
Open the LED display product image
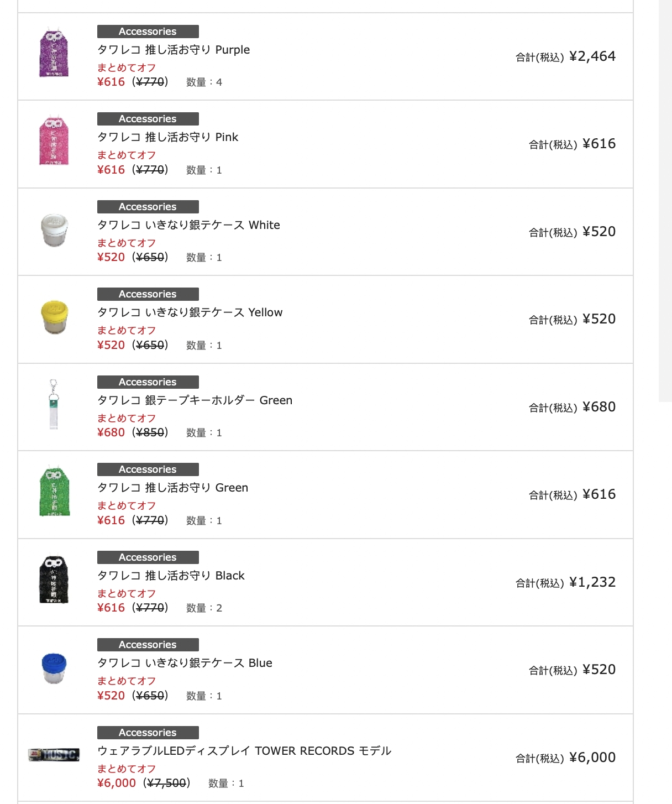click(54, 754)
